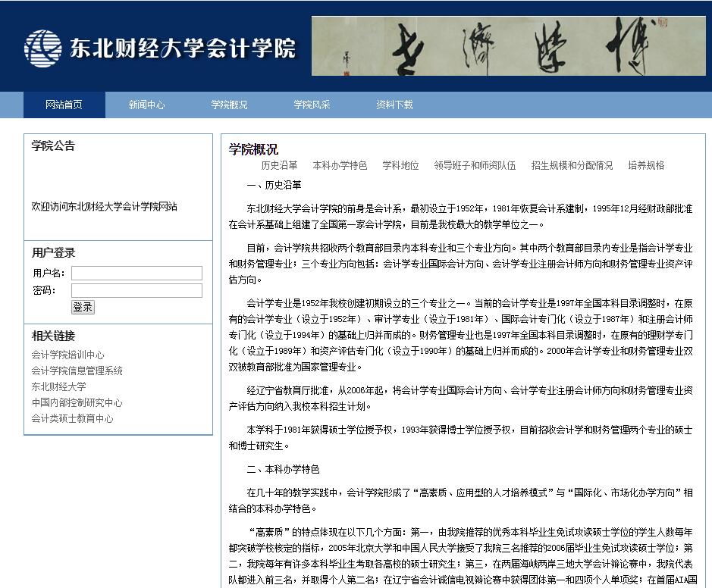The image size is (712, 588).
Task: Click into the 密码 password field
Action: tap(136, 290)
